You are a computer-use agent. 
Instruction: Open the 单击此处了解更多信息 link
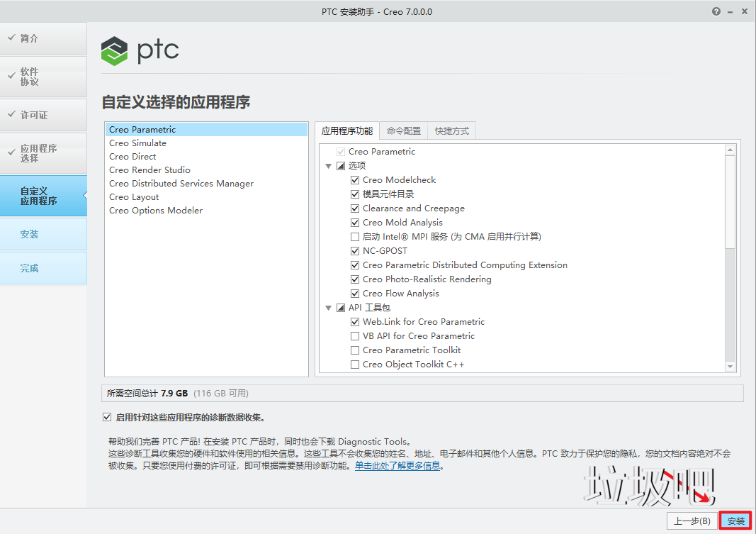[397, 466]
